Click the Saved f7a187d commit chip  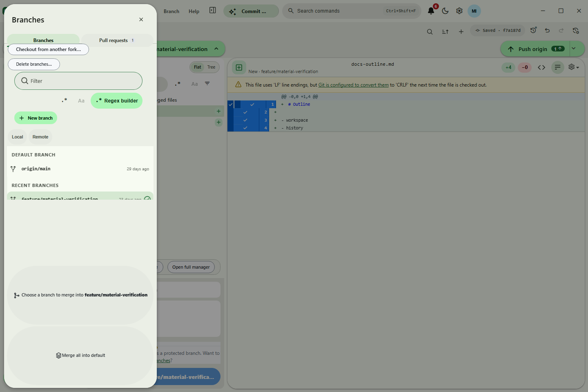(497, 31)
